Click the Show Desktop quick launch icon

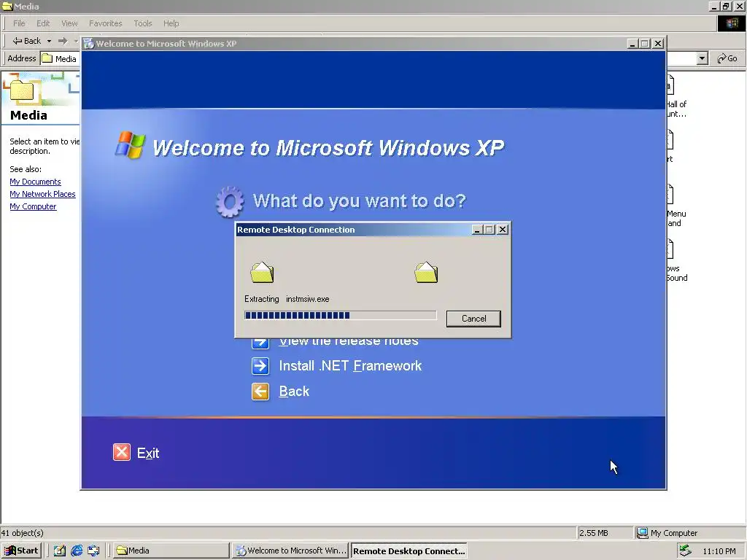[x=60, y=551]
